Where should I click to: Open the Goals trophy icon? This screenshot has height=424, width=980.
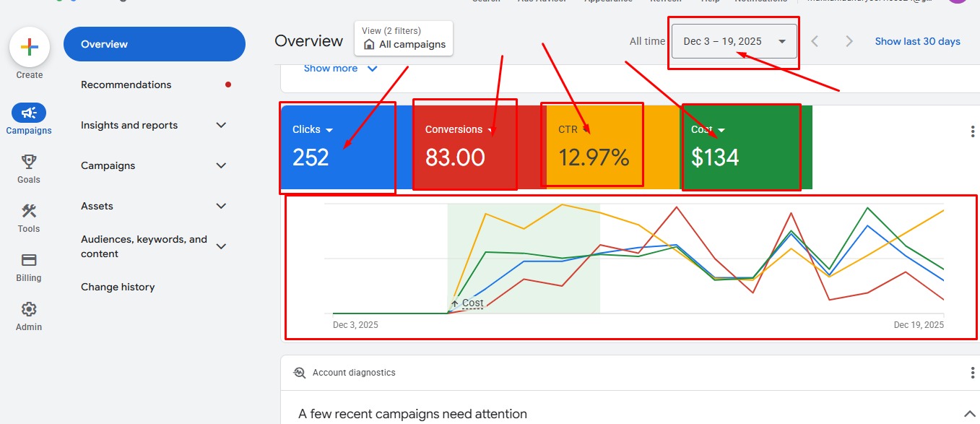[29, 162]
